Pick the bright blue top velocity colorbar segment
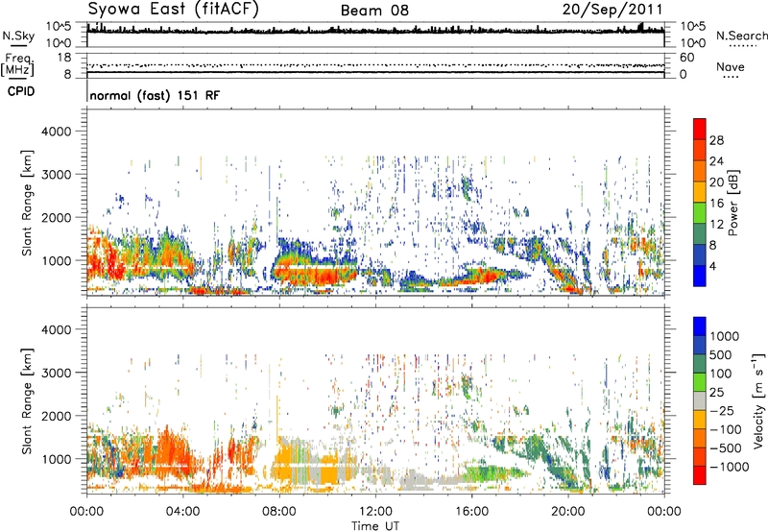 (x=700, y=326)
